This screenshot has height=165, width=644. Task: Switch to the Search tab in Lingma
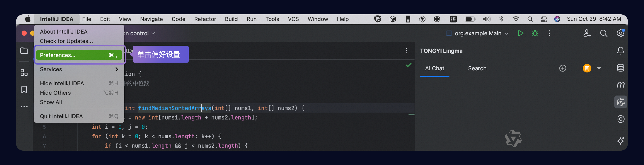[x=477, y=68]
